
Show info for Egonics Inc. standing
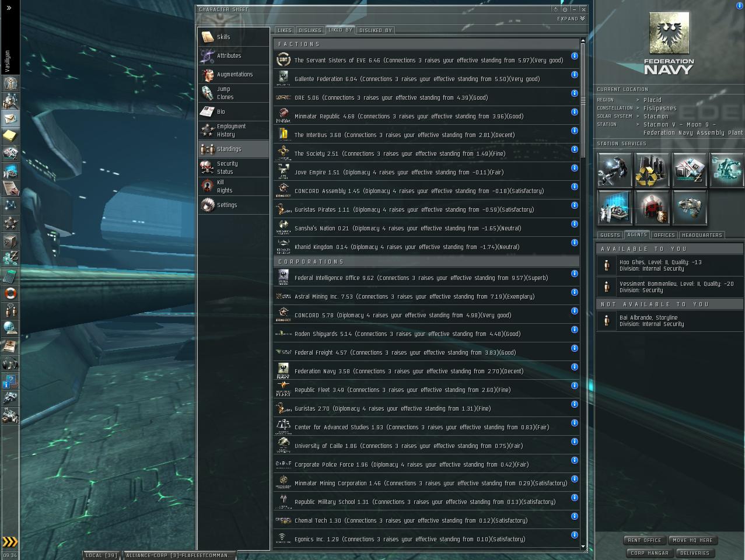pyautogui.click(x=574, y=535)
